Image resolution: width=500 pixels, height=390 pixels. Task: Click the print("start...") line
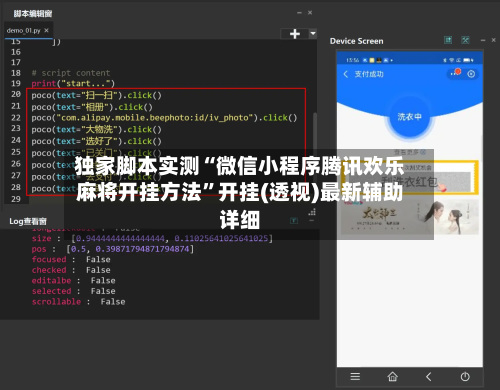[73, 83]
